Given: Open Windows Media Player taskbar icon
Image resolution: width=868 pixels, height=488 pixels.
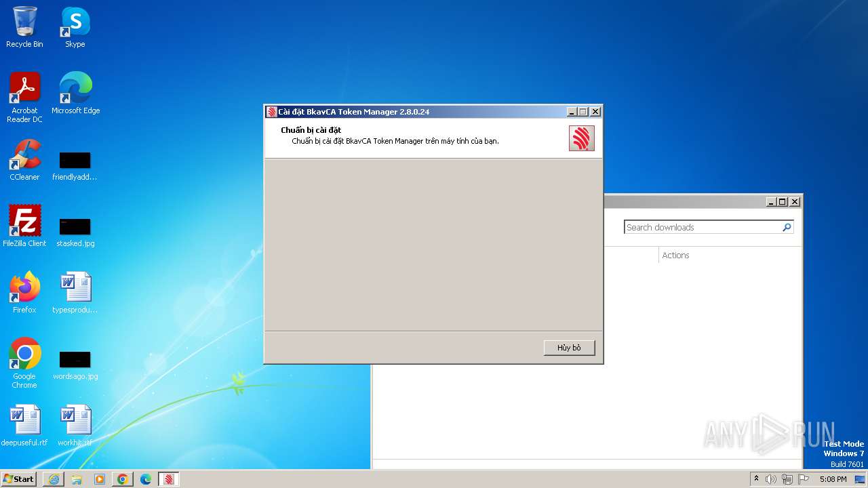Looking at the screenshot, I should tap(100, 479).
